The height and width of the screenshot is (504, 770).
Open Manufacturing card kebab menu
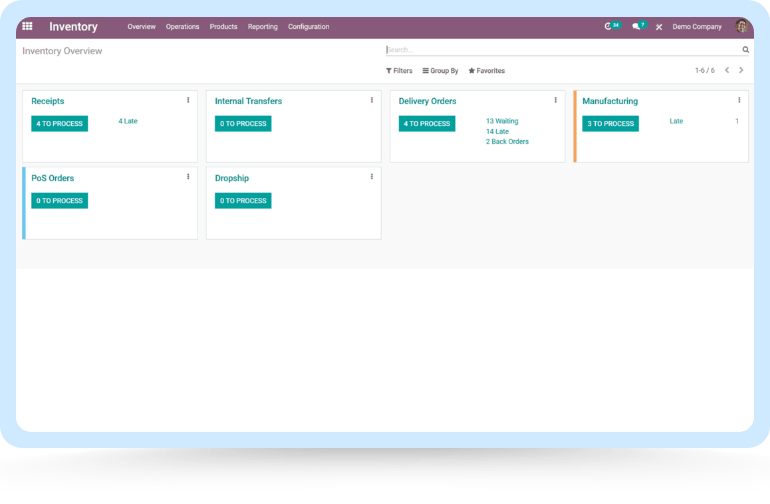(x=739, y=100)
